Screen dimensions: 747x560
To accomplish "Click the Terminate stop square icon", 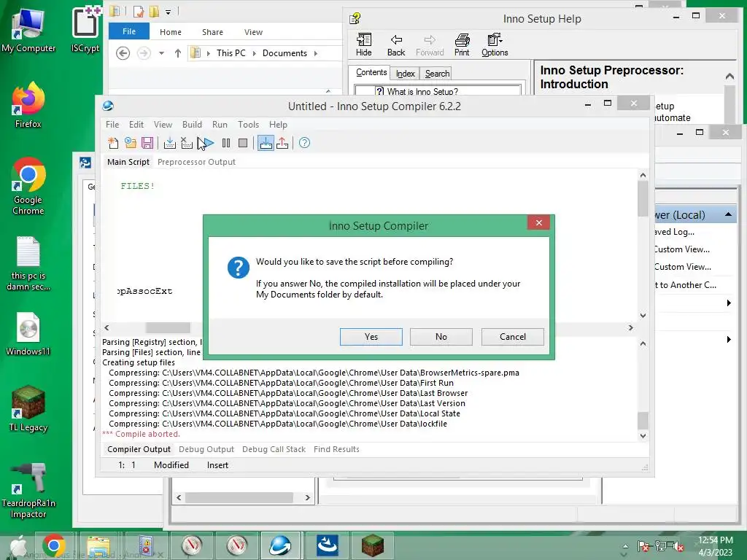I will 243,143.
